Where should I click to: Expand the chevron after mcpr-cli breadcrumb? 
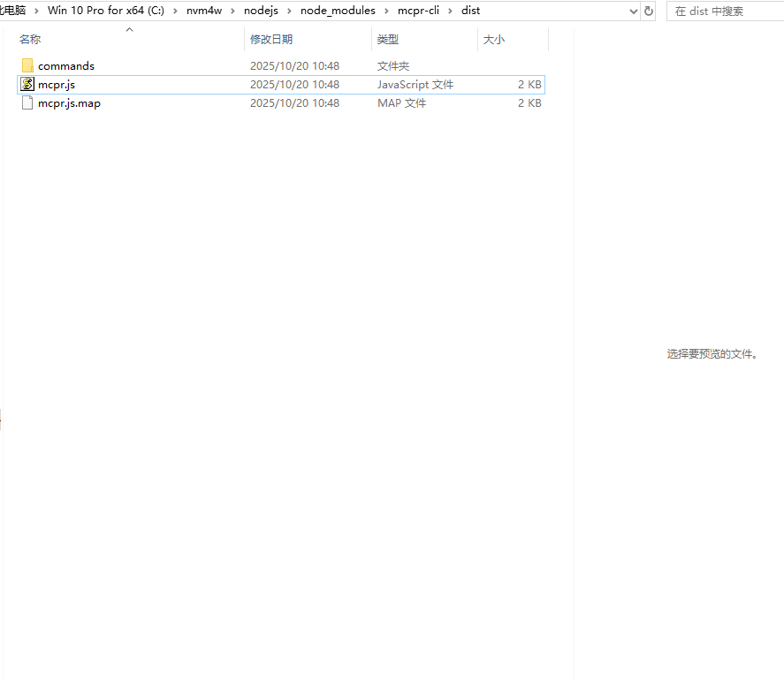click(x=450, y=11)
